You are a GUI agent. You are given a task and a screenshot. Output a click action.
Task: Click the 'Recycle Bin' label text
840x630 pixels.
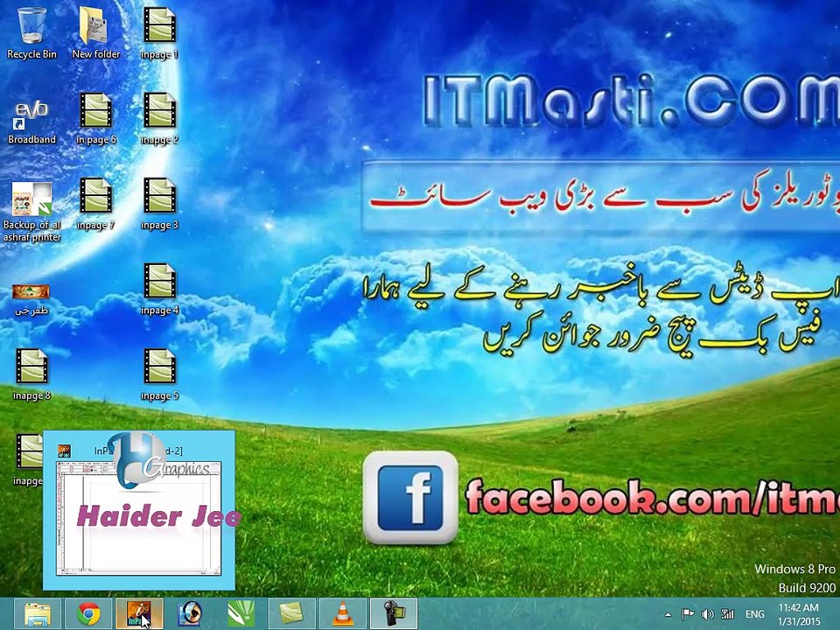[x=31, y=54]
